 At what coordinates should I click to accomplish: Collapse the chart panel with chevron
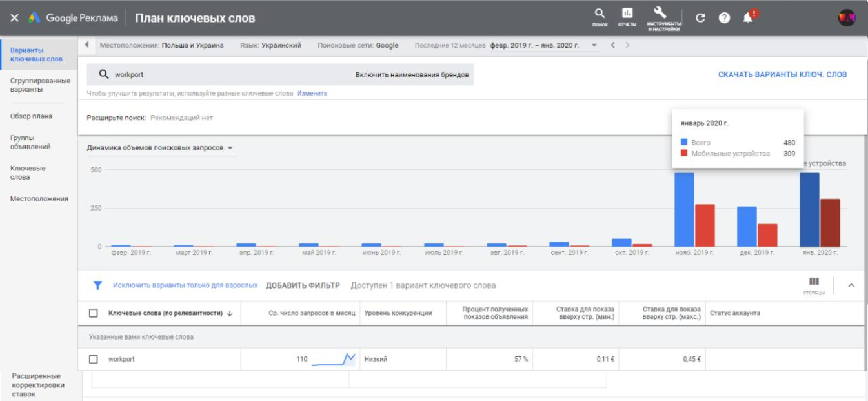851,285
